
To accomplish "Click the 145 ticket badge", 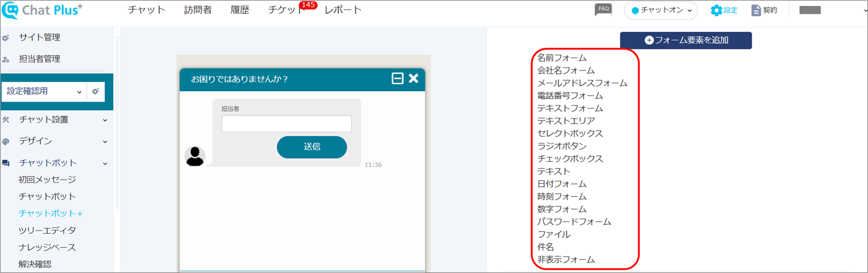I will pyautogui.click(x=308, y=5).
